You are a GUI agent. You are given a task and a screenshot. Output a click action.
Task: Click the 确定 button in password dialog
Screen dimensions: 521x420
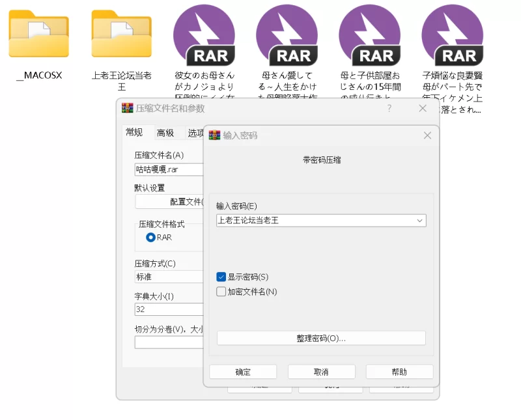243,372
